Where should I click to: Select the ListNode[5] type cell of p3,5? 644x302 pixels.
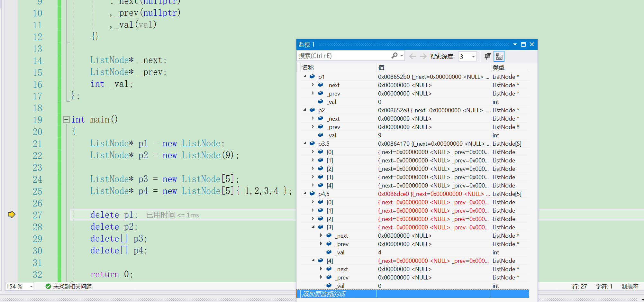507,143
